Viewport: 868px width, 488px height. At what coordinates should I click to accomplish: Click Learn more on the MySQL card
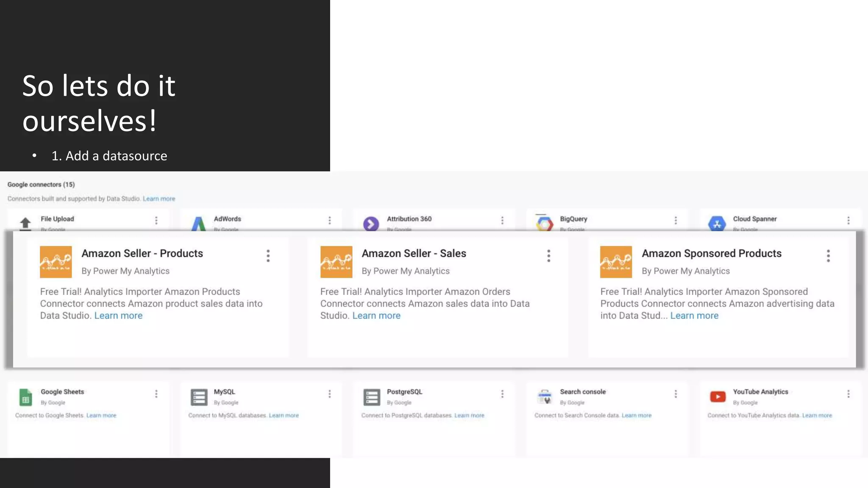[x=284, y=416]
